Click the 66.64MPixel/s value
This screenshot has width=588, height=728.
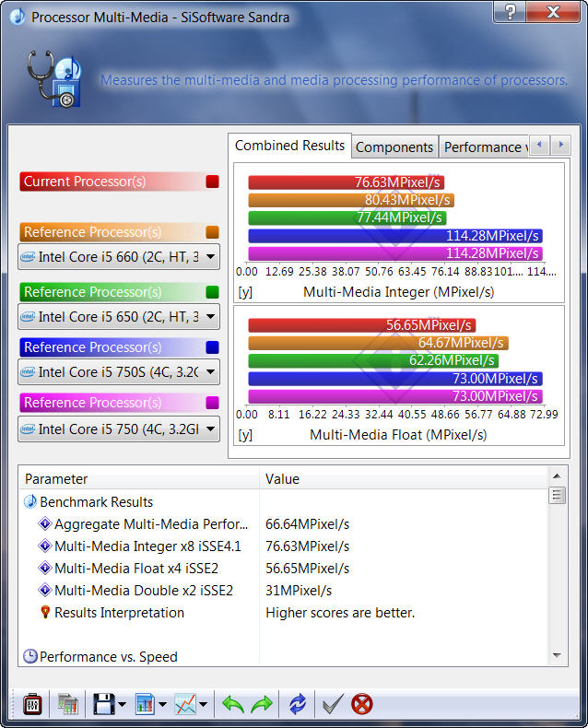tap(307, 523)
